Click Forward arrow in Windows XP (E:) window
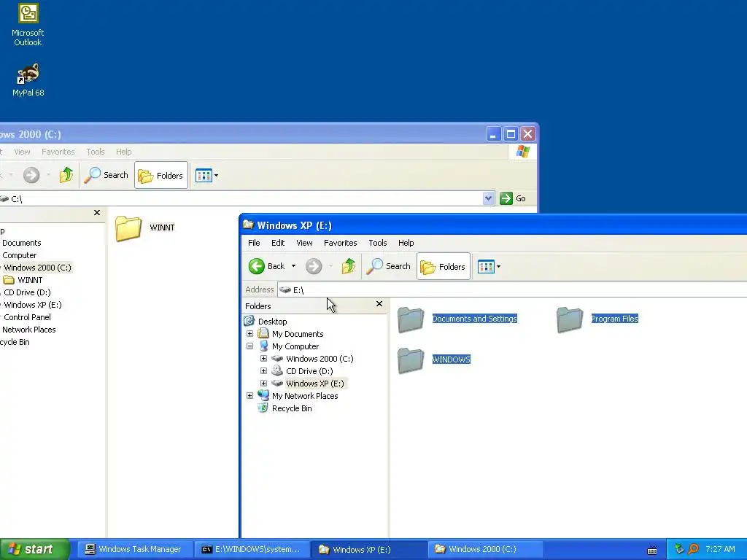This screenshot has height=560, width=747. [314, 266]
